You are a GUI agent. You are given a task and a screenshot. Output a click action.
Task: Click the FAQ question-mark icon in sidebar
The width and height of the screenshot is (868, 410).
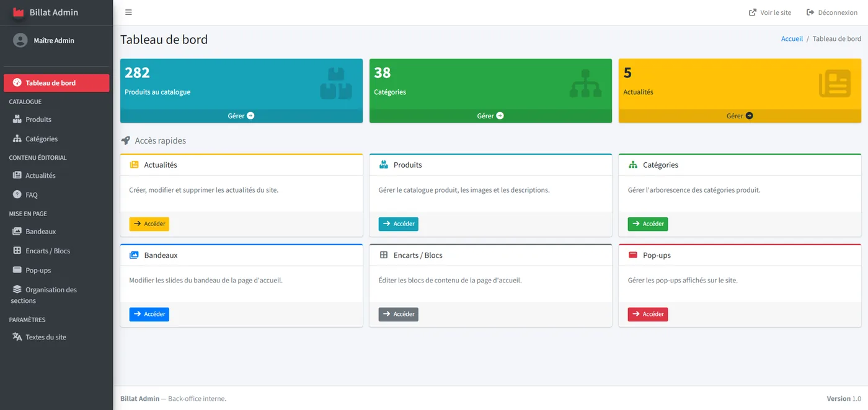point(17,194)
